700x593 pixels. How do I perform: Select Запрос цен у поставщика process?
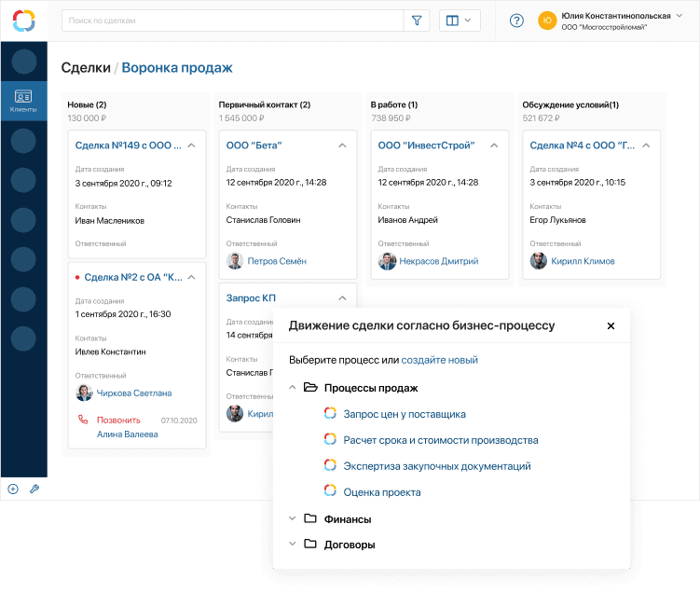[404, 414]
